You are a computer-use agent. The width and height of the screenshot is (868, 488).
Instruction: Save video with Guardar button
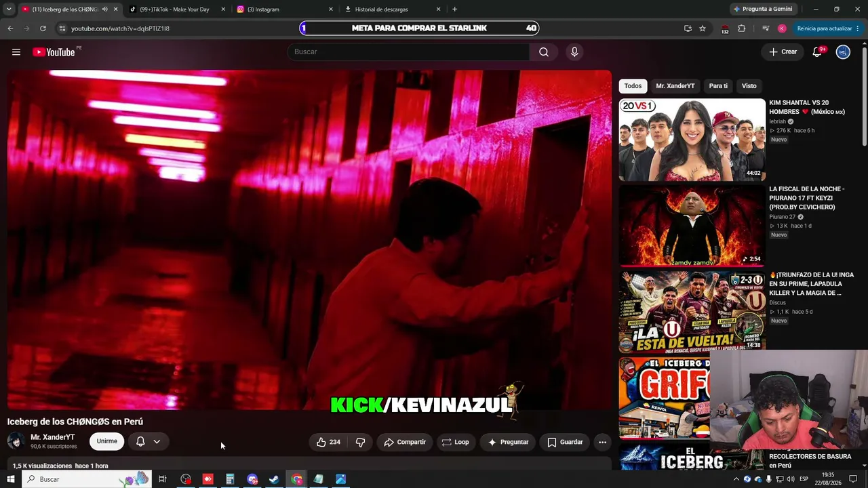565,442
